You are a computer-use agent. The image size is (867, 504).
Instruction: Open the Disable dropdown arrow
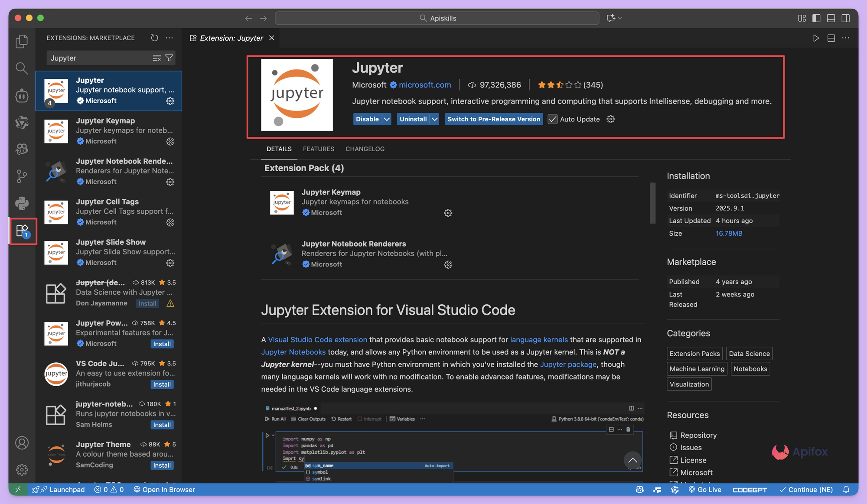click(x=386, y=119)
